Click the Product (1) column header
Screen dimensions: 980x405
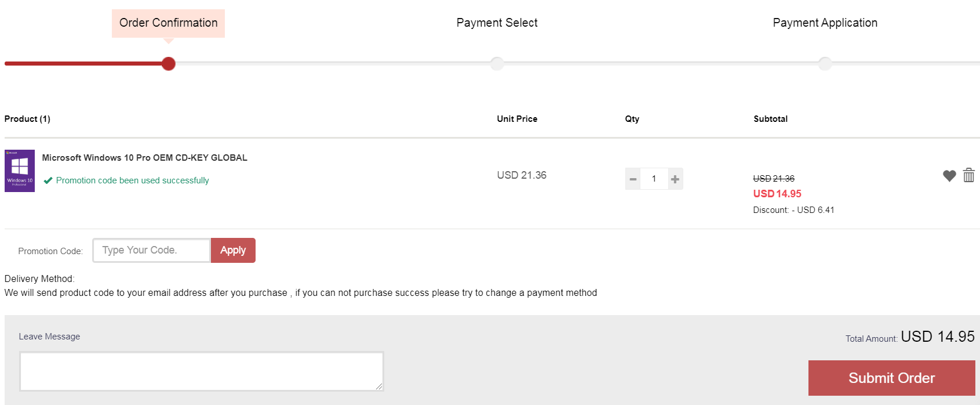pos(27,119)
